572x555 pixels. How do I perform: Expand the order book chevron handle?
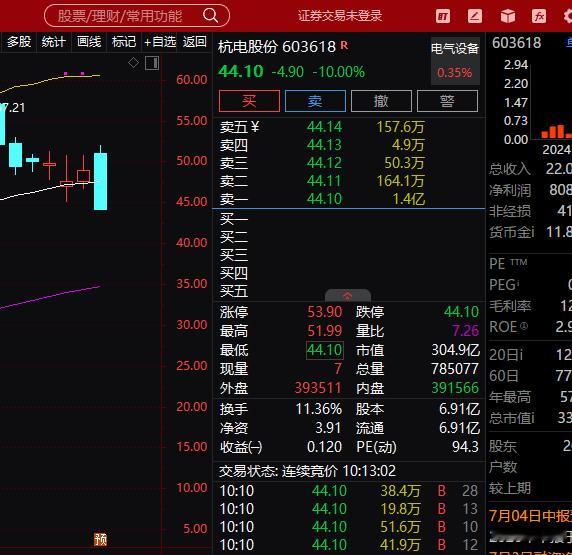[348, 295]
